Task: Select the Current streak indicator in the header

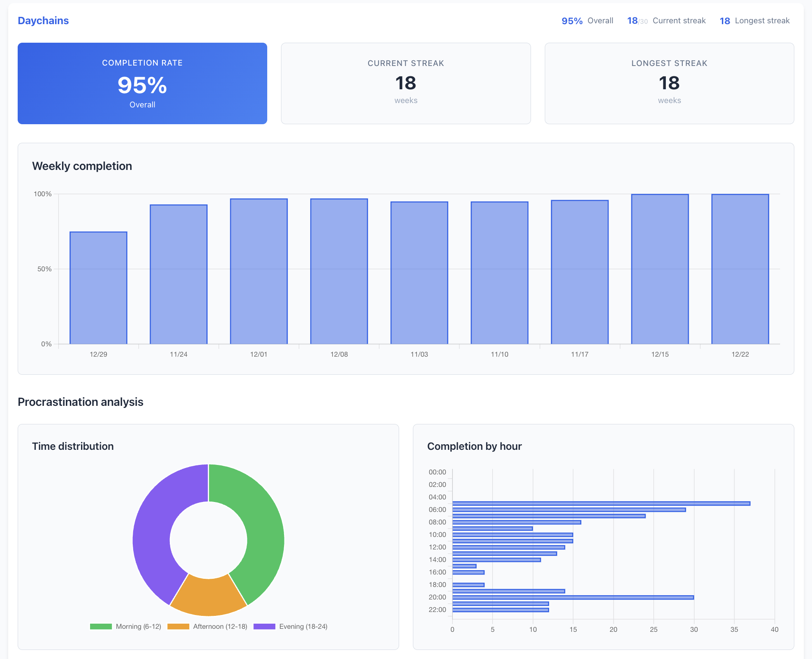Action: [x=666, y=20]
